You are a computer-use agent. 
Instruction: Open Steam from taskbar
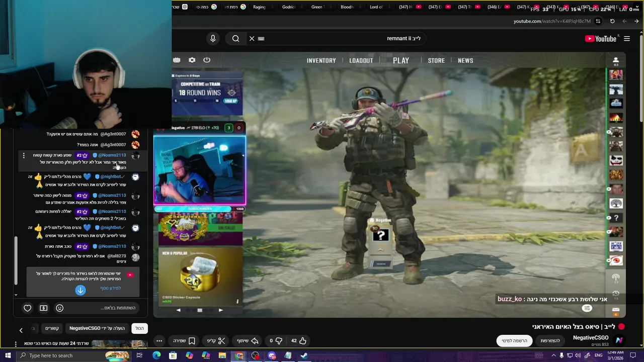(304, 355)
